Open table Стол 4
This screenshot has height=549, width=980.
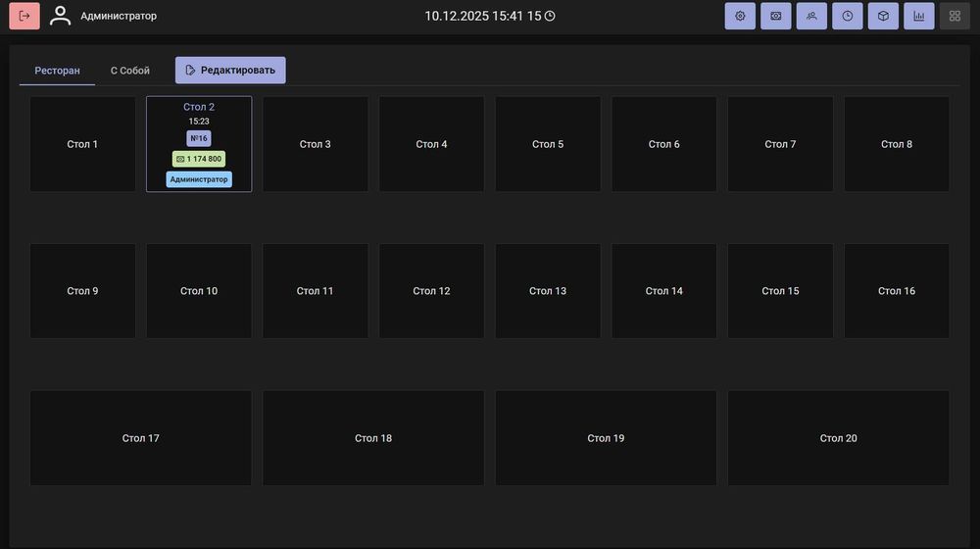(x=431, y=144)
